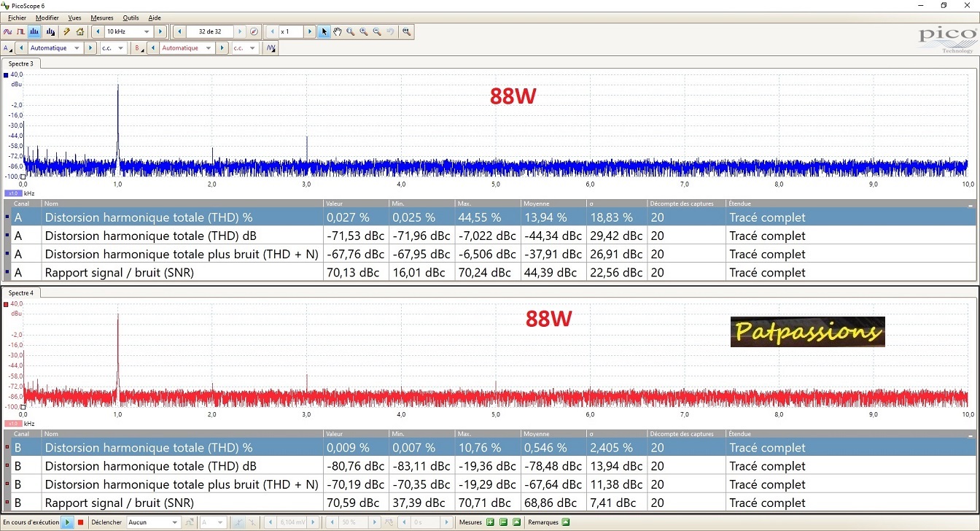Viewport: 980px width, 531px height.
Task: Open the Mesures menu
Action: pos(101,18)
